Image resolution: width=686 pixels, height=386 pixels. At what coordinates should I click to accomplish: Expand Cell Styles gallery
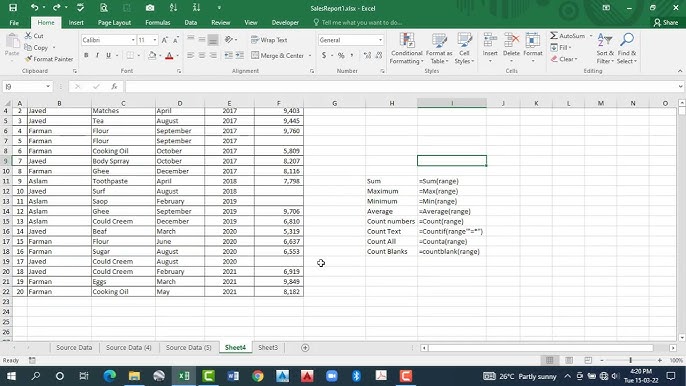click(x=464, y=48)
